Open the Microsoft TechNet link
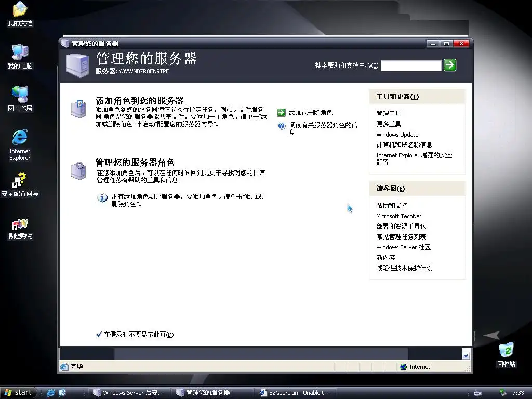Screen dimensions: 532x399 click(x=398, y=216)
